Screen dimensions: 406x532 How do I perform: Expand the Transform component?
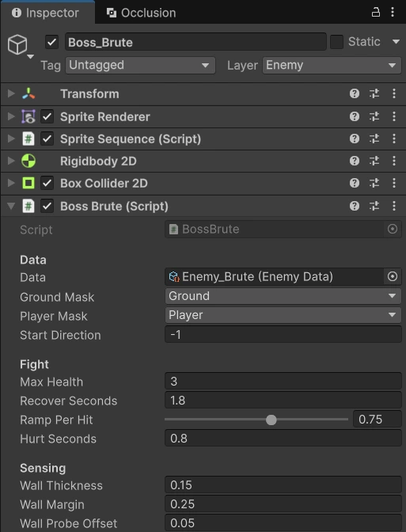click(x=11, y=93)
